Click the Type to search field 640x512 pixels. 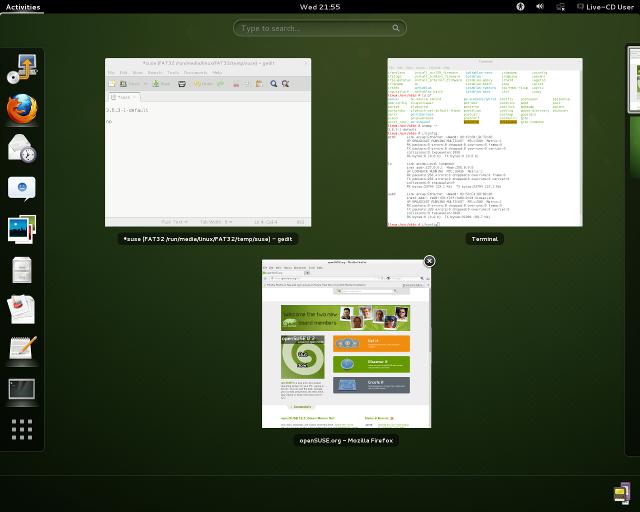tap(320, 28)
